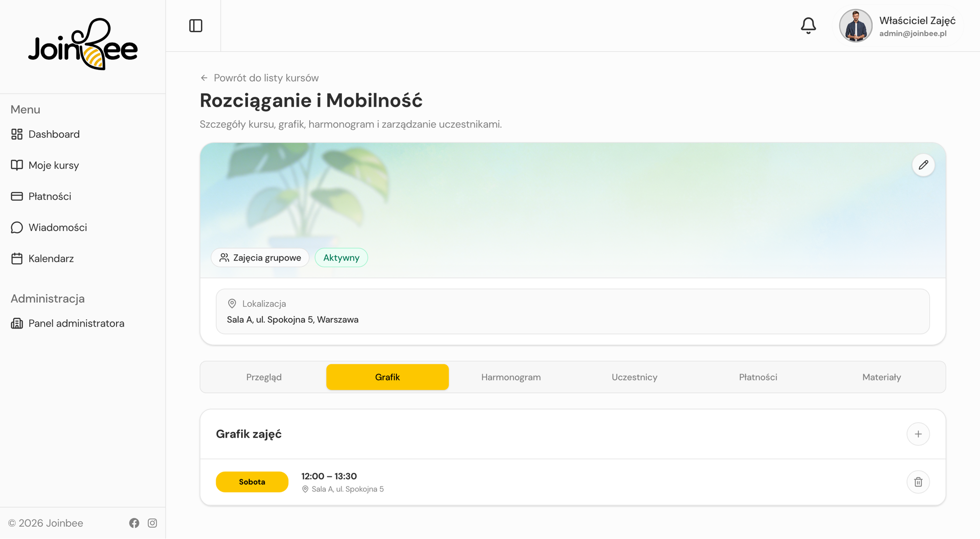Select the Uczestnicy tab
This screenshot has height=539, width=980.
pos(634,377)
